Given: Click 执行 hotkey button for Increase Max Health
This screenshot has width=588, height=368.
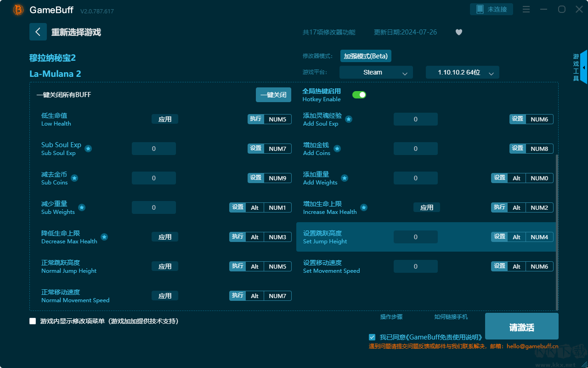Looking at the screenshot, I should 499,207.
